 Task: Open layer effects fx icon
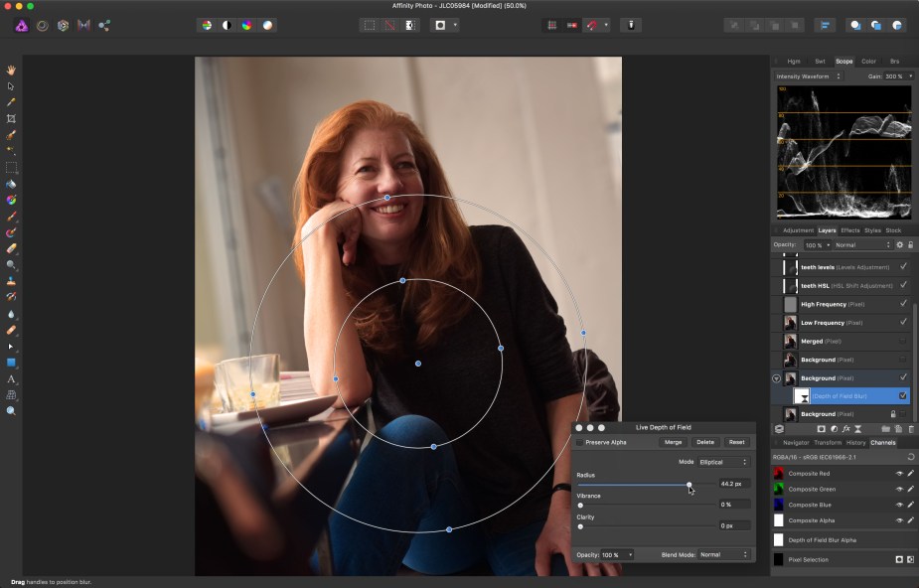(846, 429)
